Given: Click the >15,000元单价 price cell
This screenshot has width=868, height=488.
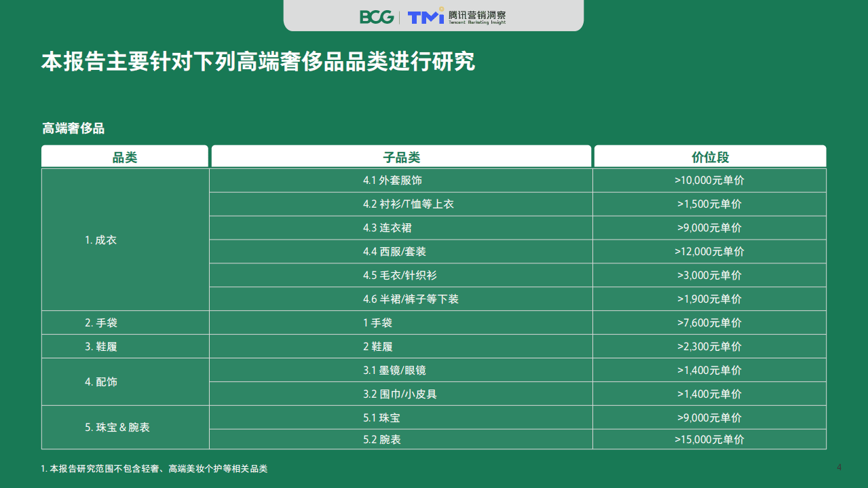Looking at the screenshot, I should 709,439.
